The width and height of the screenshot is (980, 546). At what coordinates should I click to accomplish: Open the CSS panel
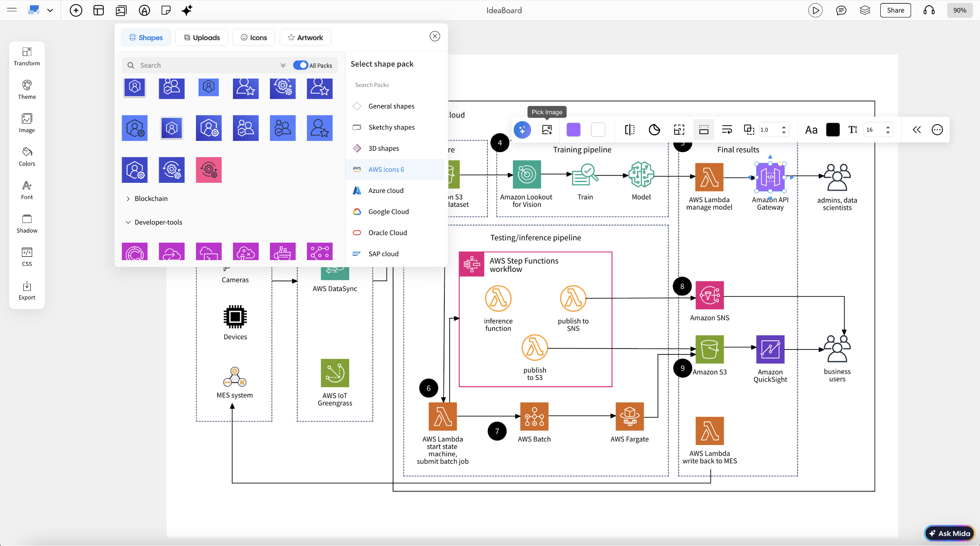pyautogui.click(x=27, y=257)
